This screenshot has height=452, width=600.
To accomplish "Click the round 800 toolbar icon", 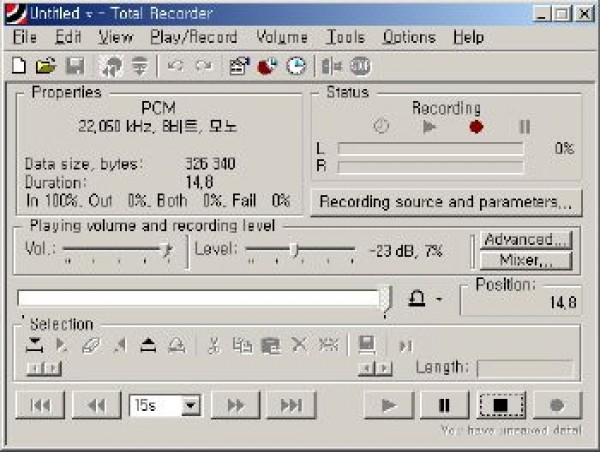I will coord(360,66).
